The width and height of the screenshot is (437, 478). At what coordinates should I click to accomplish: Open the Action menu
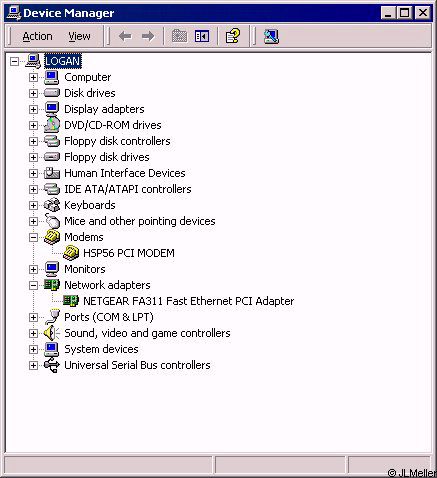(x=37, y=36)
